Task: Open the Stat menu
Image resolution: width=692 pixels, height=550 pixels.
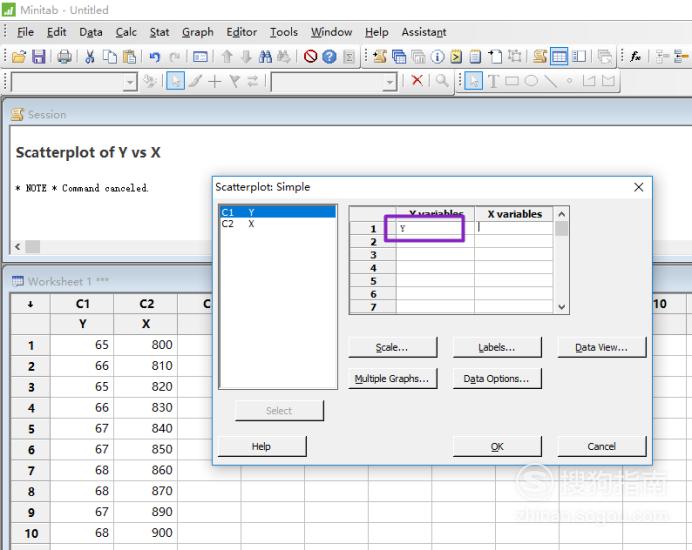Action: pyautogui.click(x=159, y=32)
